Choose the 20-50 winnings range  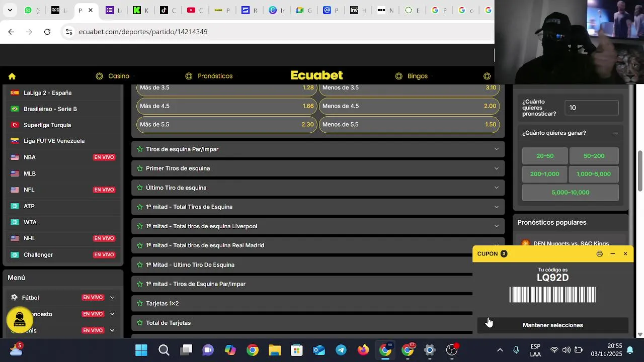(545, 156)
